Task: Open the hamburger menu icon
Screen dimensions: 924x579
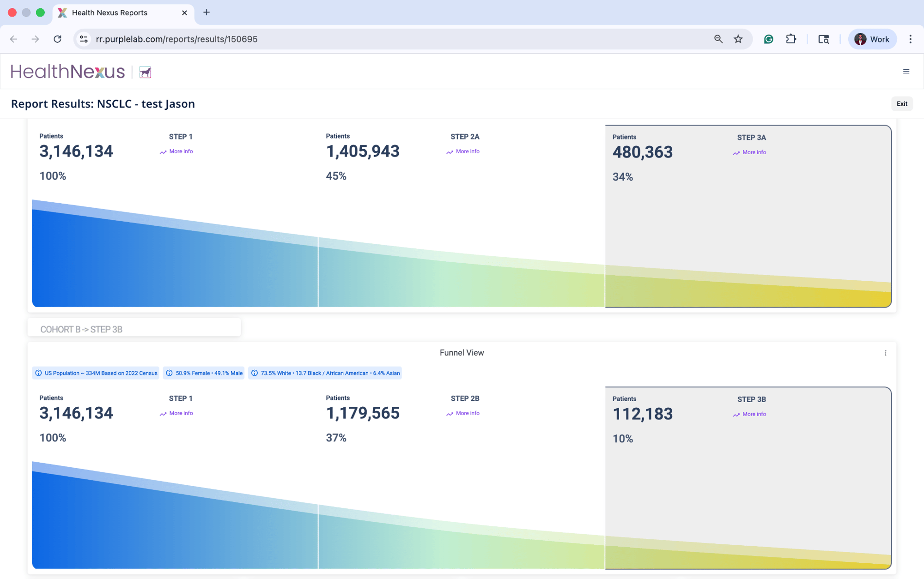Action: click(x=906, y=72)
